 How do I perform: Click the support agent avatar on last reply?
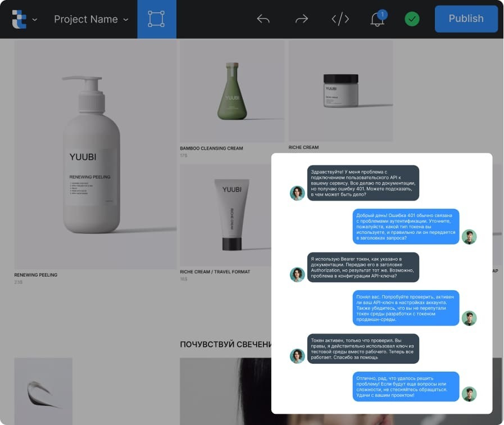469,394
